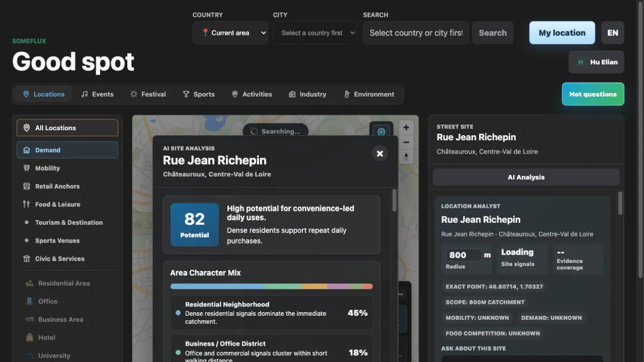Image resolution: width=644 pixels, height=362 pixels.
Task: Click the Civic & Services building icon
Action: 26,259
